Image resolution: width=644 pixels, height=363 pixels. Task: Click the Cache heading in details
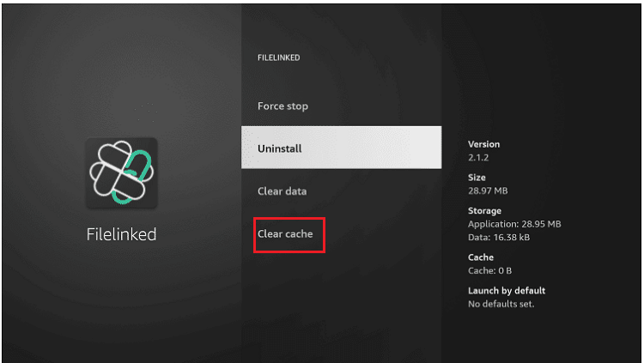point(481,257)
